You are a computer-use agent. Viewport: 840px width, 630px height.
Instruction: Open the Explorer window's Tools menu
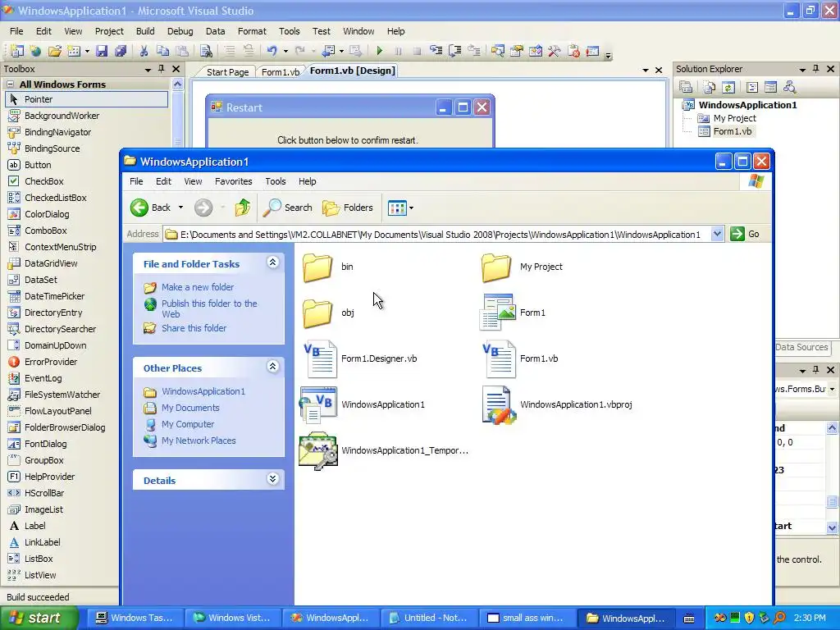click(276, 181)
